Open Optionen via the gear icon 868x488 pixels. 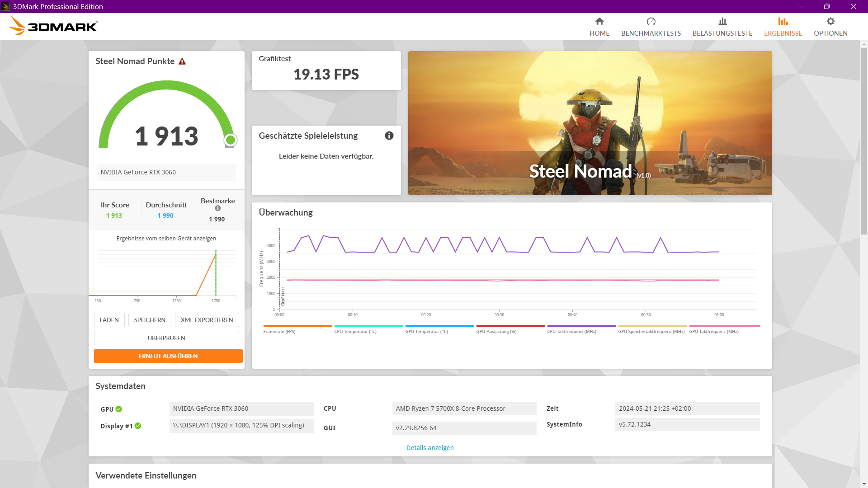(x=830, y=21)
